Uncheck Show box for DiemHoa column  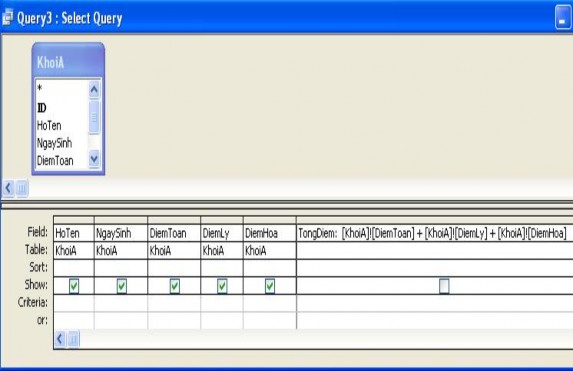[270, 286]
